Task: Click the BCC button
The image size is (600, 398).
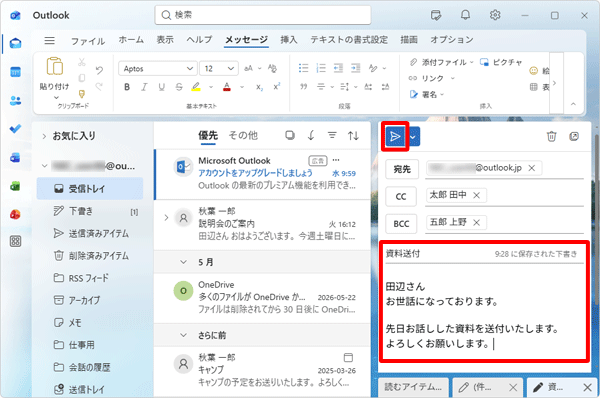Action: pyautogui.click(x=401, y=223)
